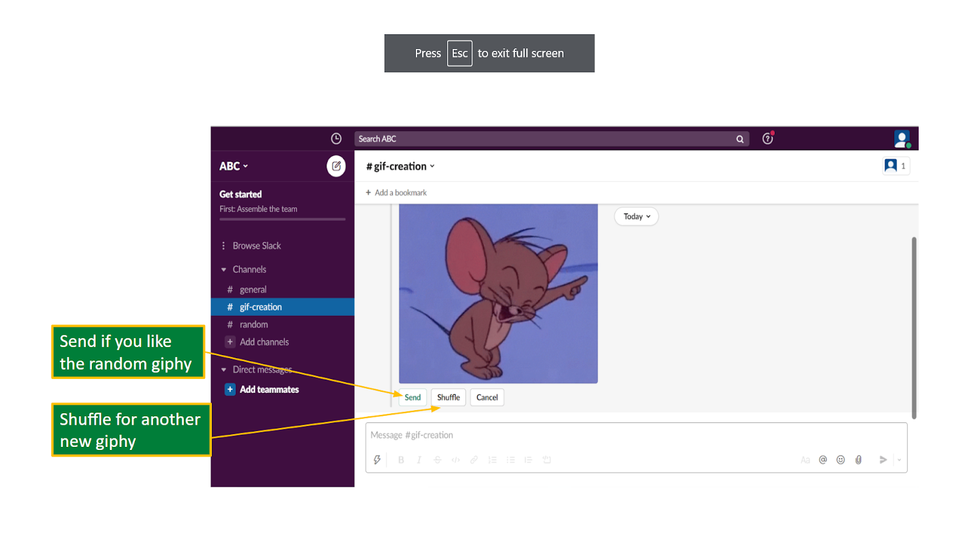Click the attach file paperclip icon

coord(858,459)
